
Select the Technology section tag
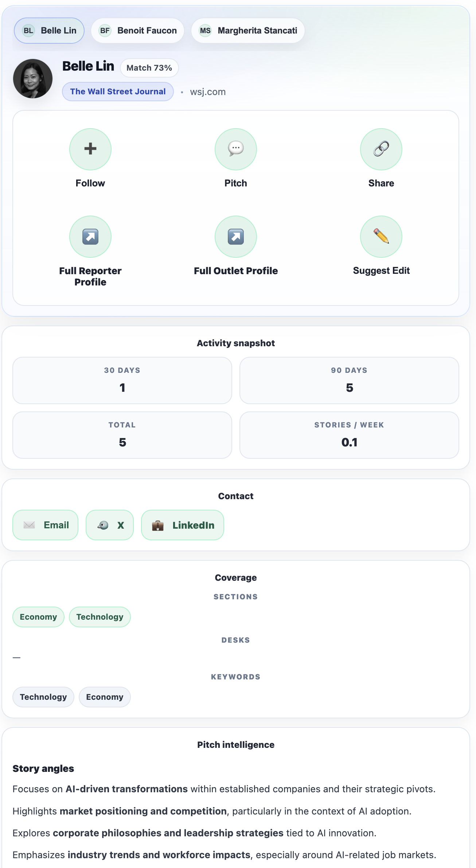coord(100,617)
